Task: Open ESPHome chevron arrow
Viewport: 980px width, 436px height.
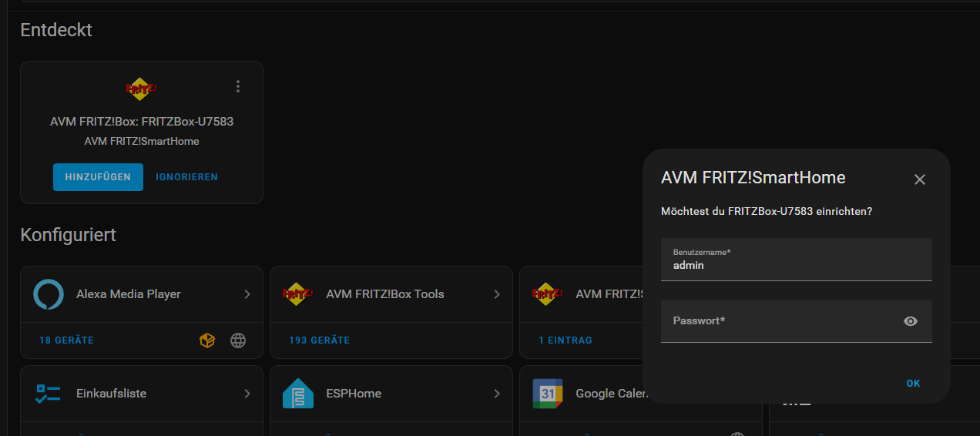Action: (497, 394)
